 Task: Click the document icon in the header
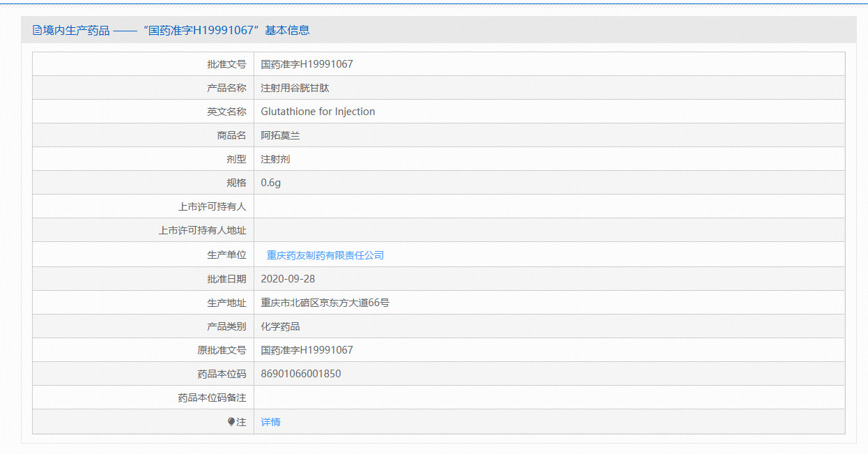pyautogui.click(x=37, y=30)
